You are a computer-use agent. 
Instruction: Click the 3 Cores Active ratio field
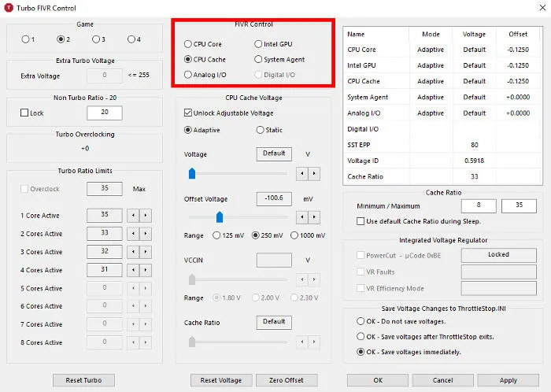[105, 252]
